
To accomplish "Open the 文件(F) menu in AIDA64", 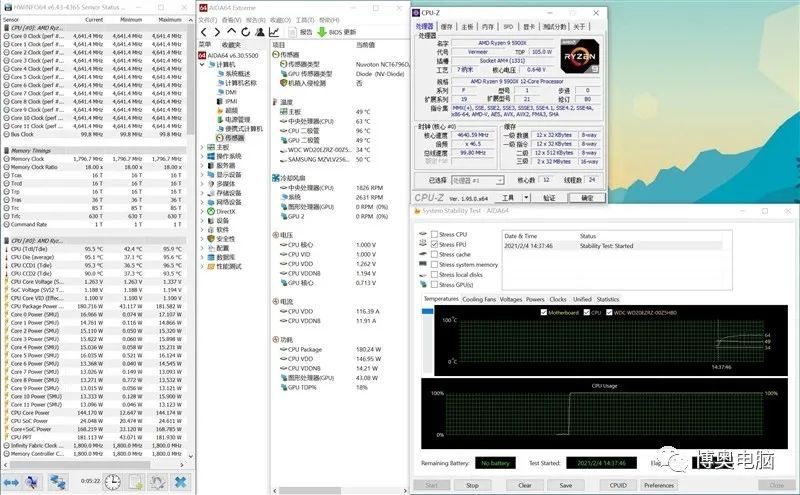I will click(x=207, y=20).
